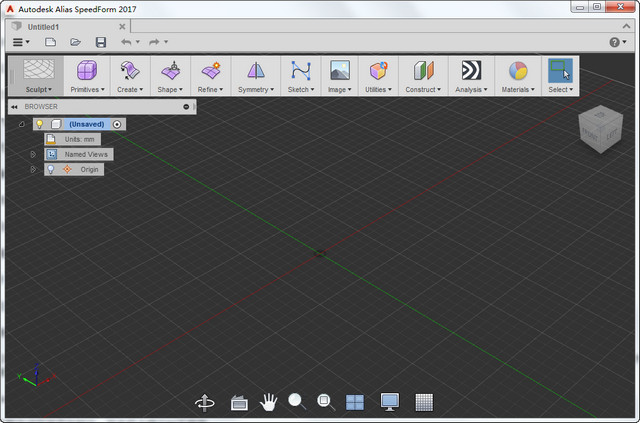Activate the Zoom magnifier tool
This screenshot has height=423, width=640.
297,402
